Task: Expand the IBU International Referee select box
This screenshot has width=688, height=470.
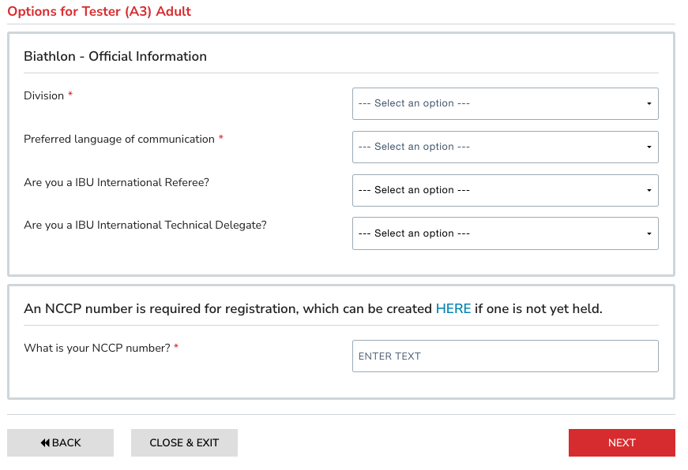Action: (x=504, y=190)
